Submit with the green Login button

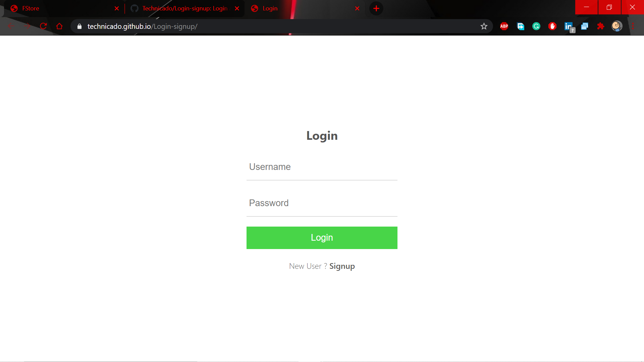coord(322,238)
